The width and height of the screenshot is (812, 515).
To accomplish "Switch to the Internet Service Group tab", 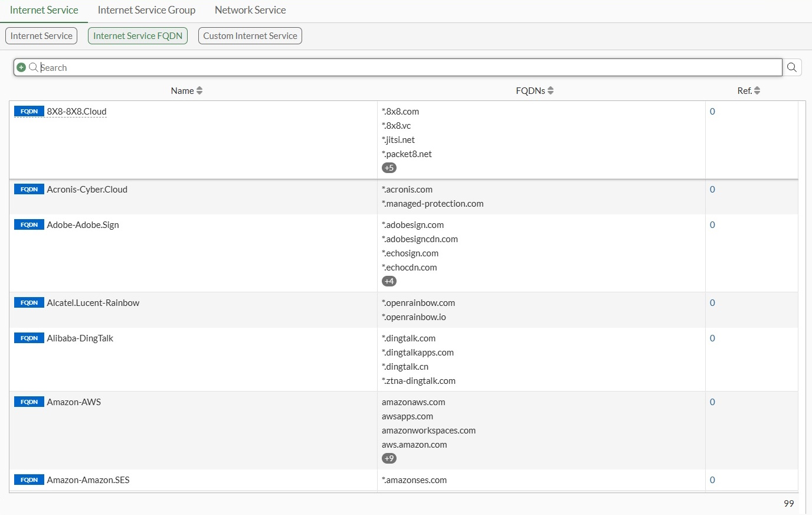I will point(146,10).
